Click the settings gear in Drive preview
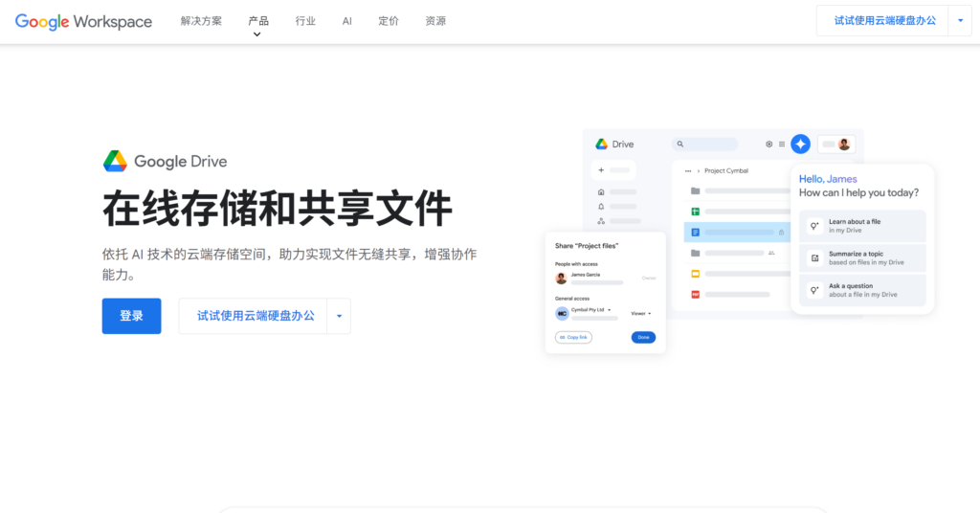Viewport: 980px width, 513px height. (768, 145)
